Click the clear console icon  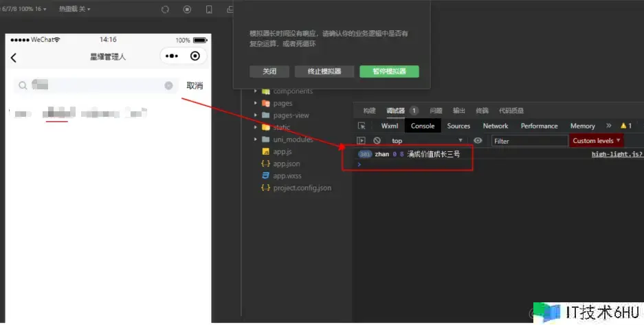click(x=377, y=141)
